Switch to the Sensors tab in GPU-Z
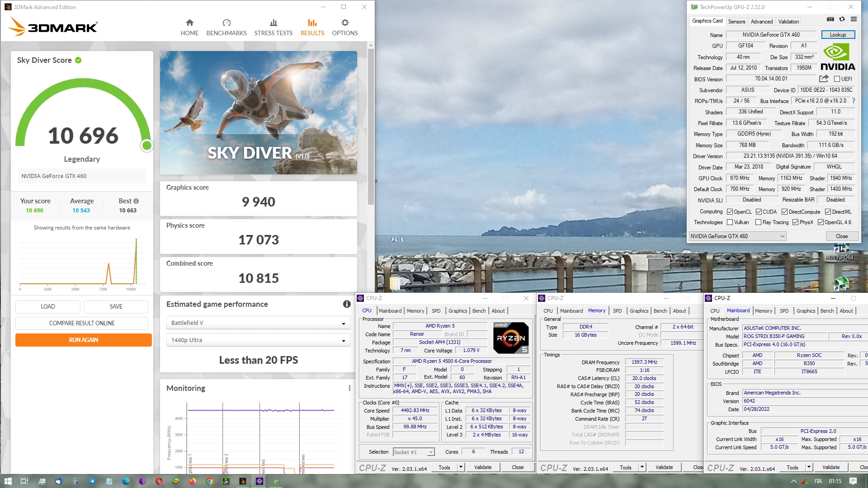 736,21
